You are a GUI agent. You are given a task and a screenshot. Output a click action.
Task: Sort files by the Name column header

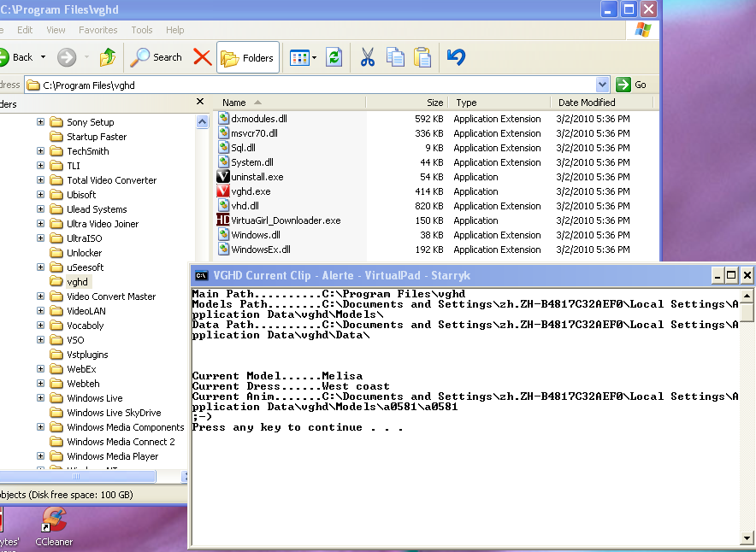tap(289, 103)
